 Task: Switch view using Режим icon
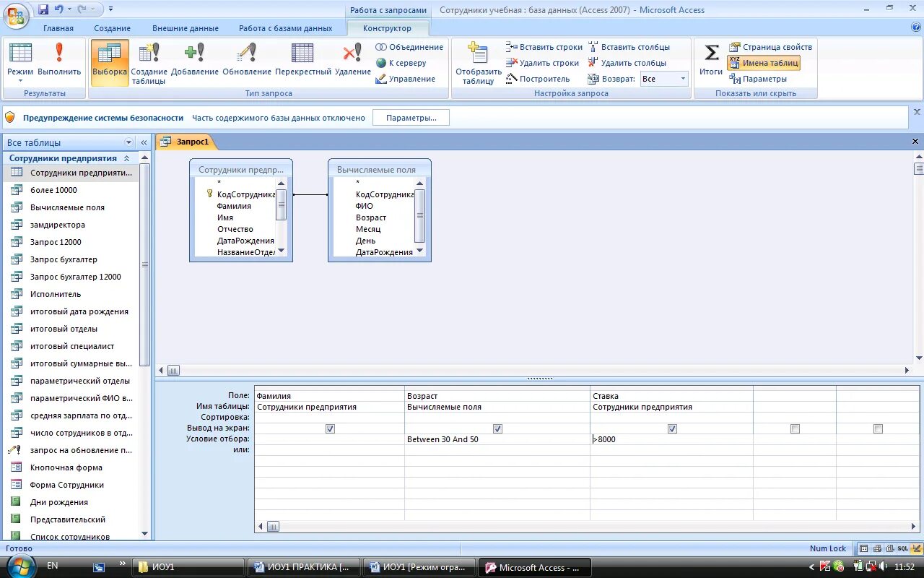pyautogui.click(x=20, y=55)
